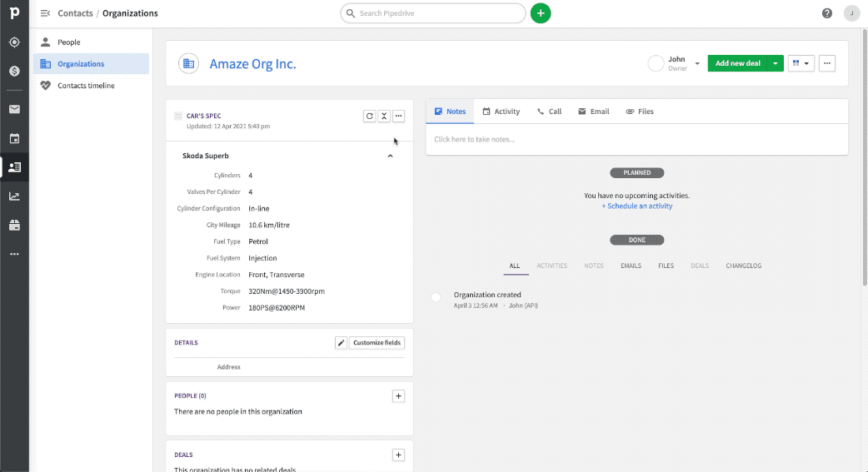Collapse the Skoda Superb section chevron
Viewport: 868px width, 472px height.
(x=390, y=156)
